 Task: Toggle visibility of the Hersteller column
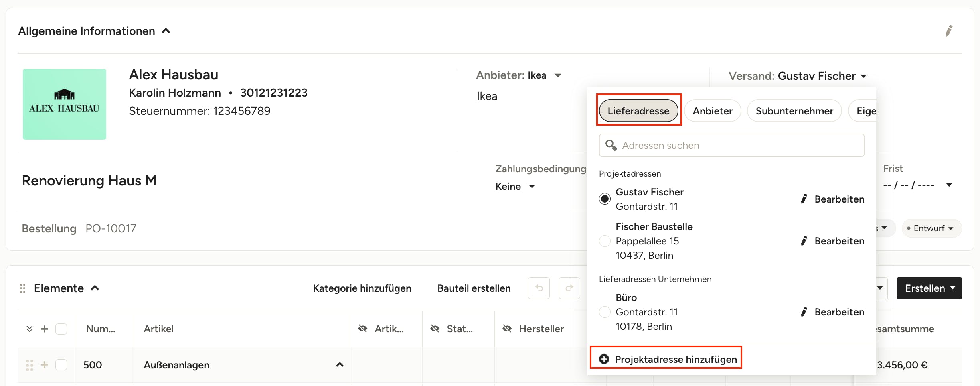[x=507, y=329]
